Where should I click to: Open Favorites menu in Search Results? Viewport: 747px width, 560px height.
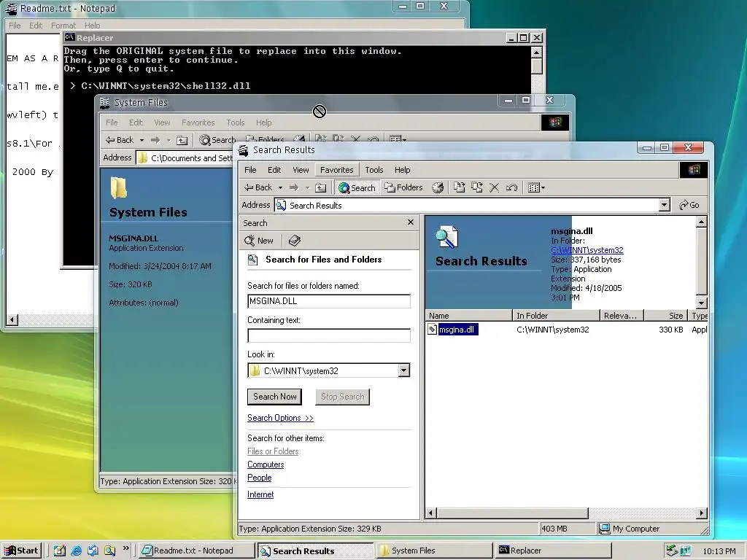336,170
